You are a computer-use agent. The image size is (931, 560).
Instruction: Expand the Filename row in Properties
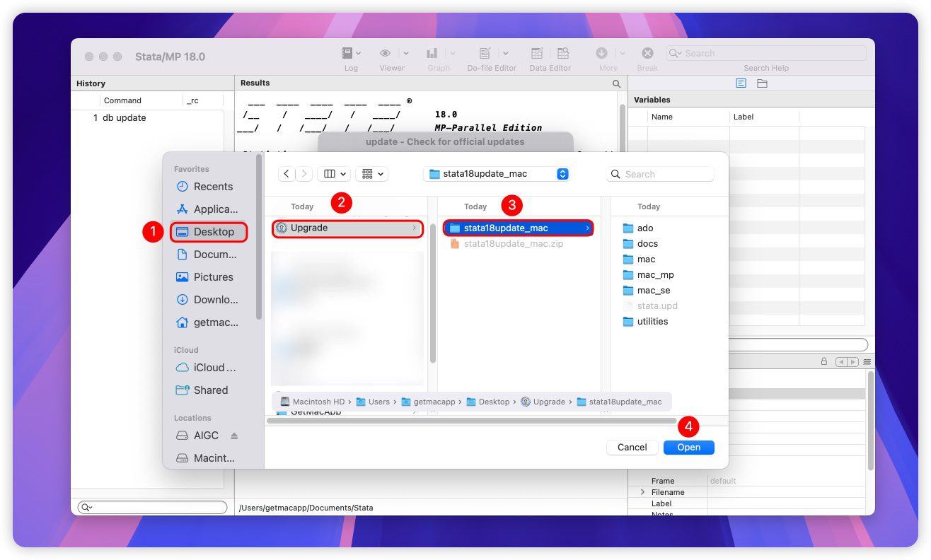642,492
